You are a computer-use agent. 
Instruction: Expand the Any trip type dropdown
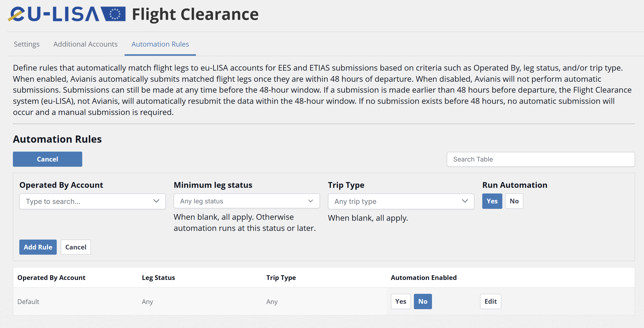pyautogui.click(x=395, y=201)
